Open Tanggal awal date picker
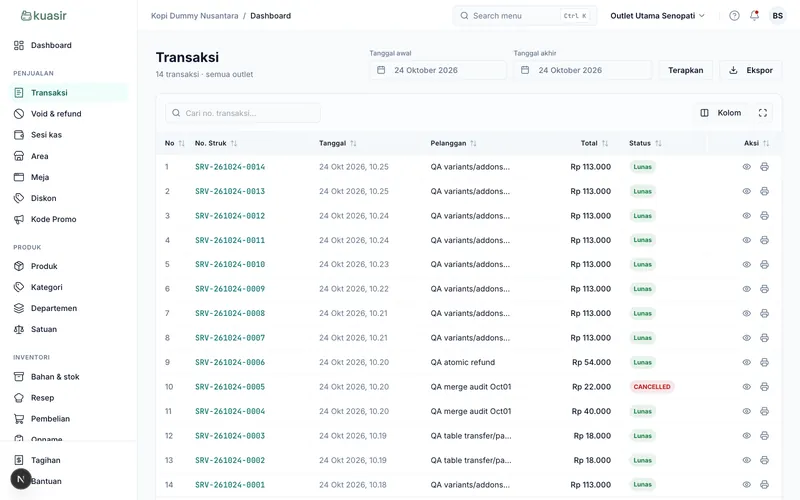The height and width of the screenshot is (500, 800). point(438,70)
